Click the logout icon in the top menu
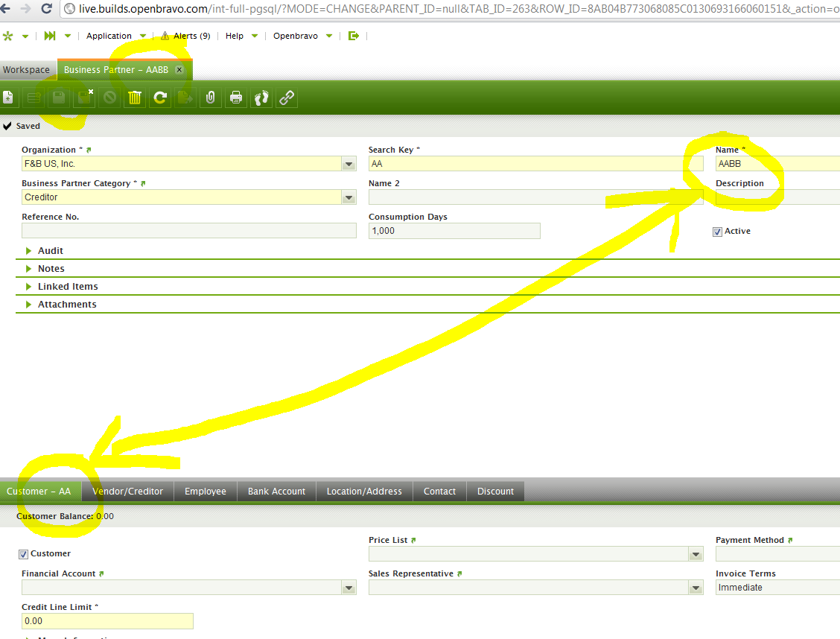 353,36
